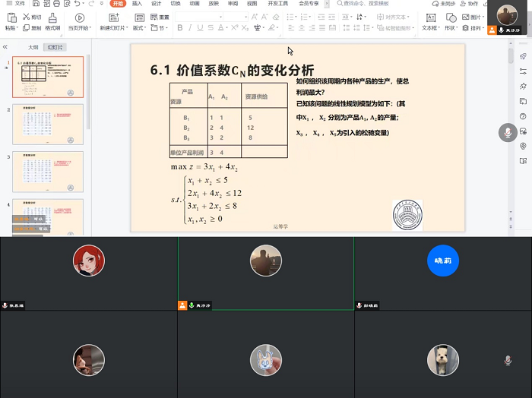Viewport: 532px width, 398px height.
Task: Toggle italic text formatting
Action: [x=191, y=28]
